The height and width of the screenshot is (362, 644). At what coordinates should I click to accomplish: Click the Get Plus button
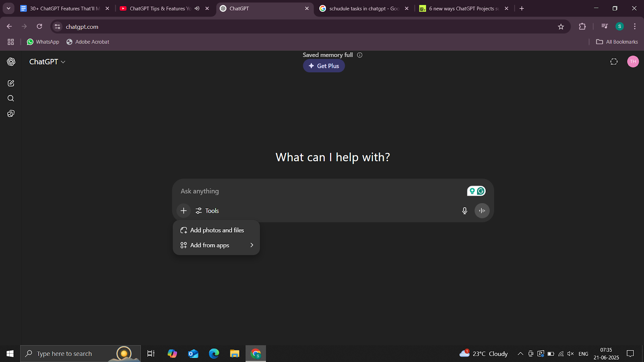tap(324, 66)
